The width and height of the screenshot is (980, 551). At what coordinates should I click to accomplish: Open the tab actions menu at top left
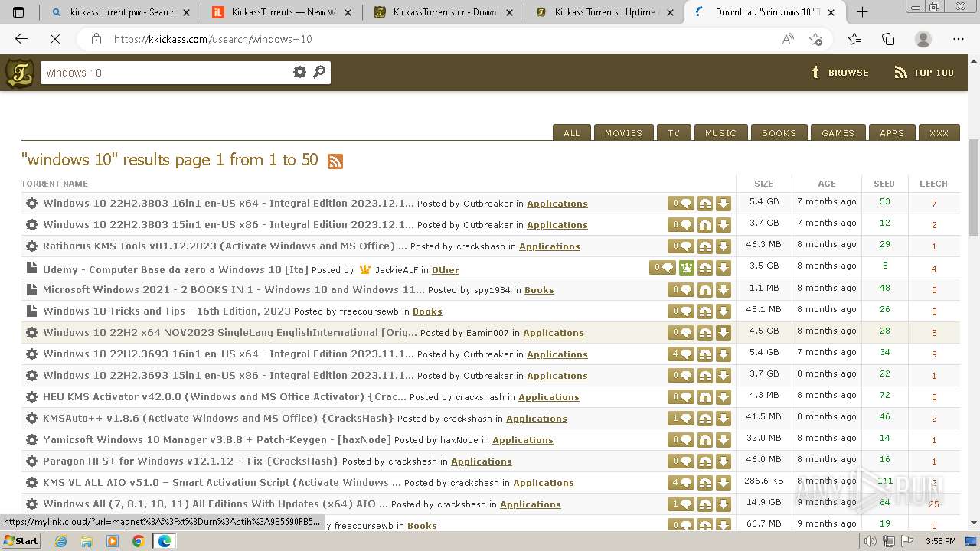click(18, 11)
